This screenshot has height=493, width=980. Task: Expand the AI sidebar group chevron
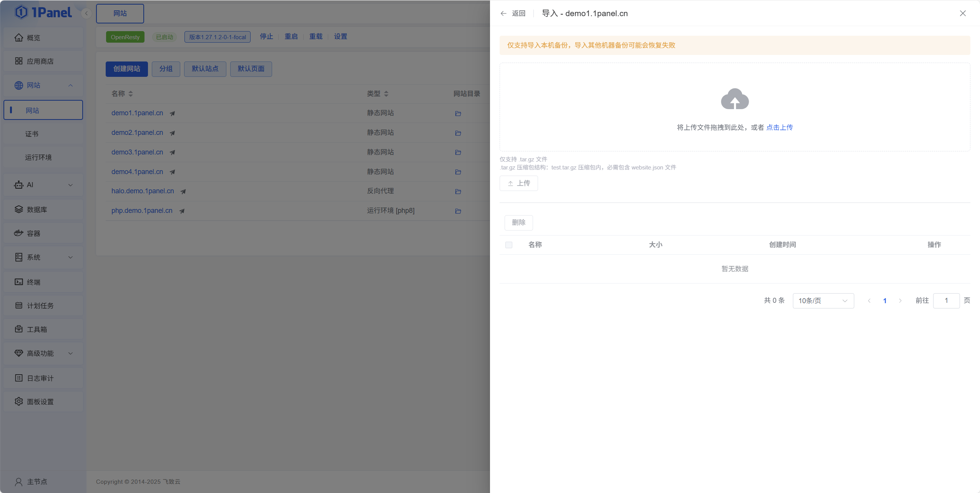(x=70, y=185)
